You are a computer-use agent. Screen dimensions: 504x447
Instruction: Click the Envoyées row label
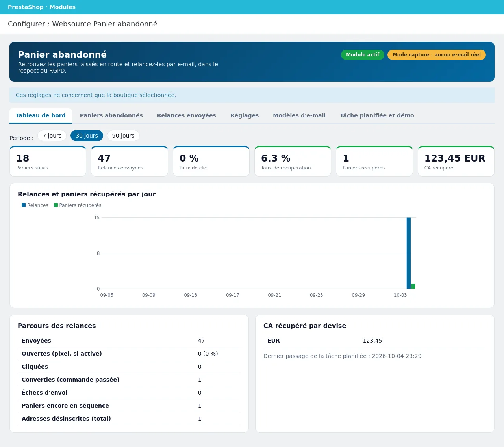pos(36,341)
